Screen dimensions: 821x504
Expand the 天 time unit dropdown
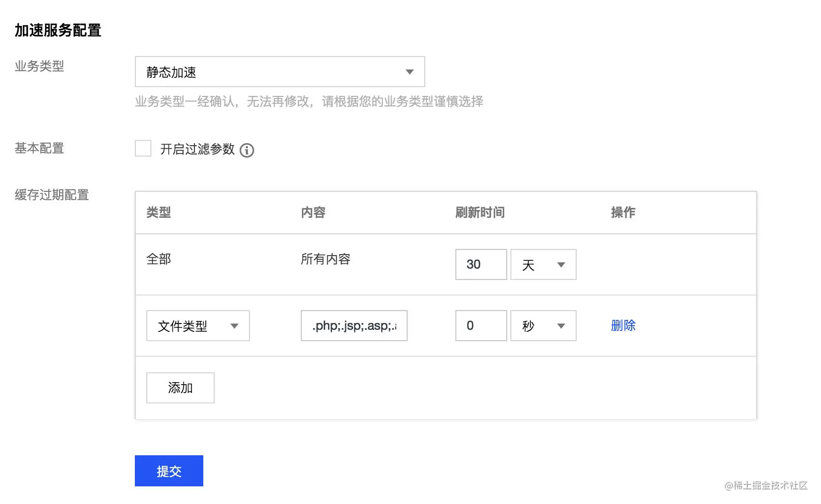[543, 264]
